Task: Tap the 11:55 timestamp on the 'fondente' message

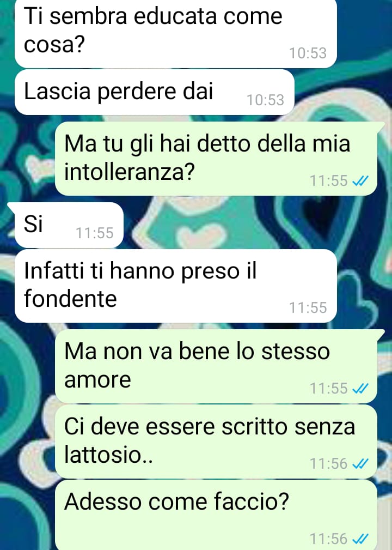Action: [x=308, y=307]
